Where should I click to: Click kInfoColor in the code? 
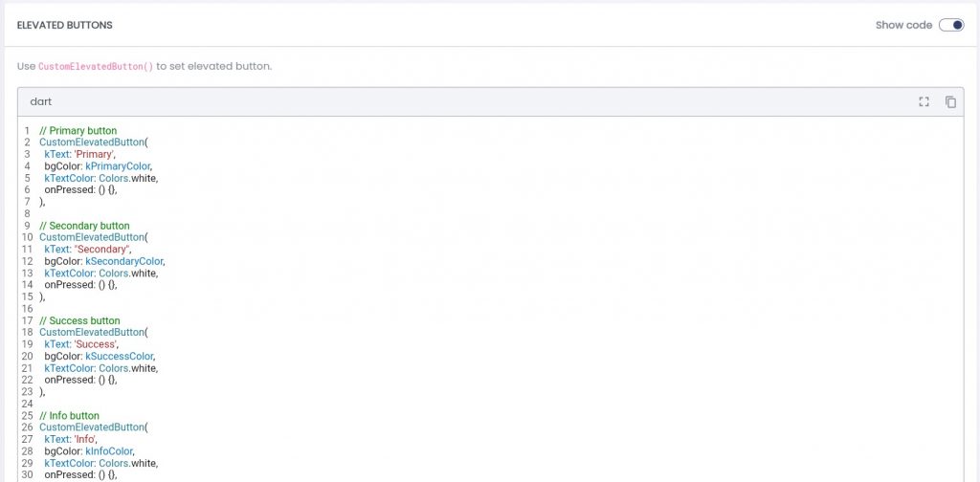click(x=110, y=451)
